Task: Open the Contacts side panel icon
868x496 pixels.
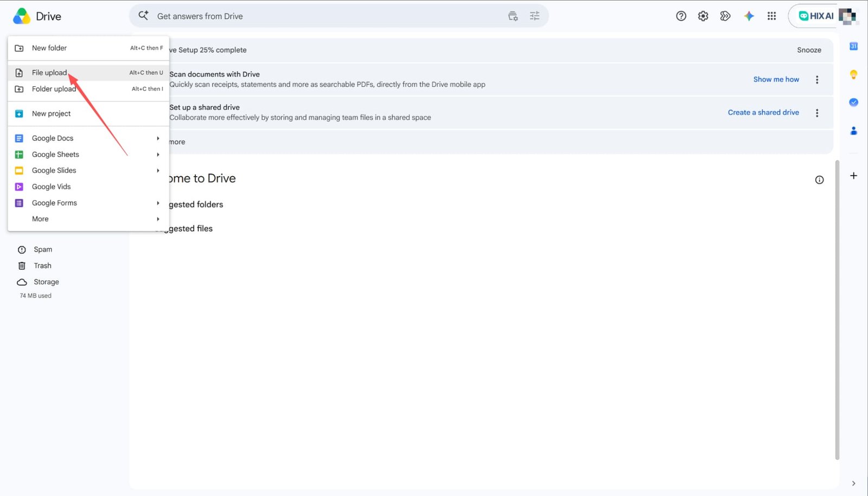Action: coord(853,131)
